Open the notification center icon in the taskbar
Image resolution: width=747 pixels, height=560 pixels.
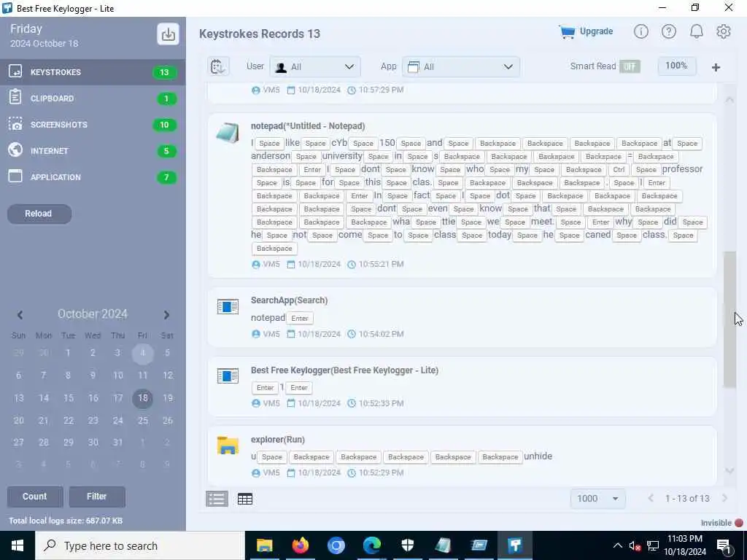(724, 546)
